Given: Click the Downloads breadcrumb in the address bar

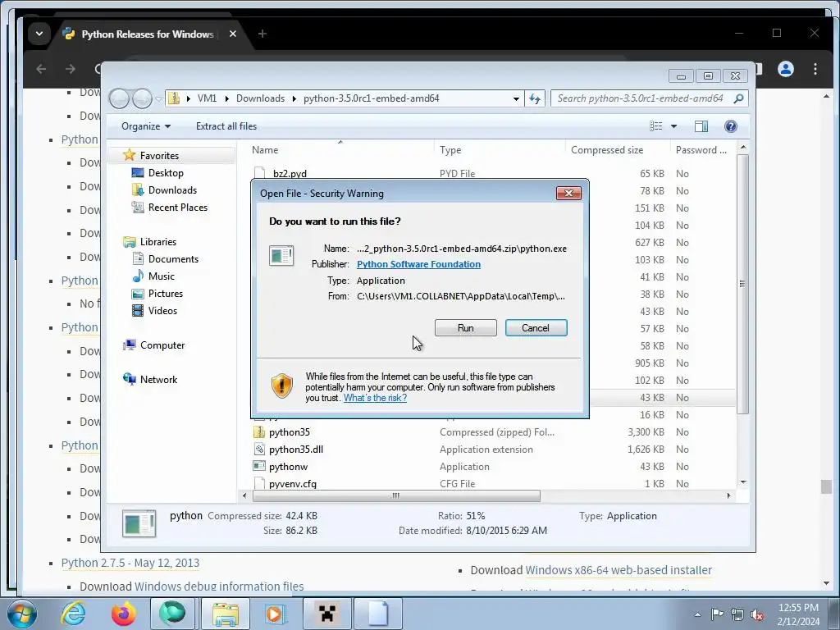Looking at the screenshot, I should tap(260, 98).
